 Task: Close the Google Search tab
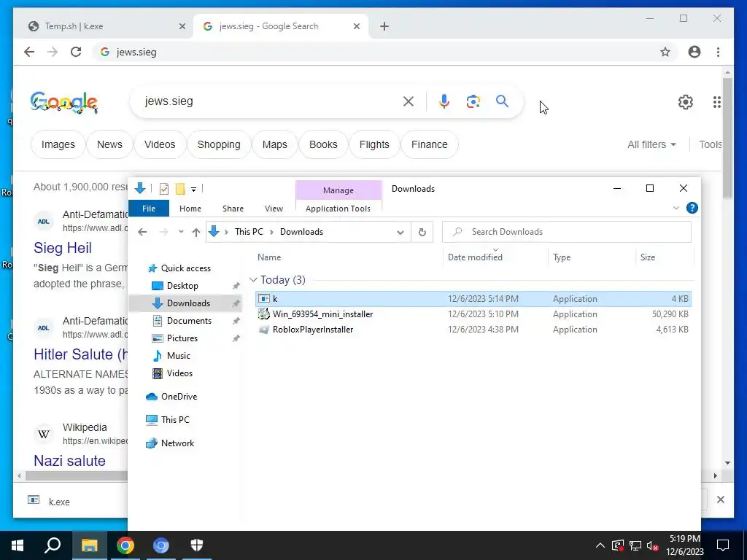(356, 26)
